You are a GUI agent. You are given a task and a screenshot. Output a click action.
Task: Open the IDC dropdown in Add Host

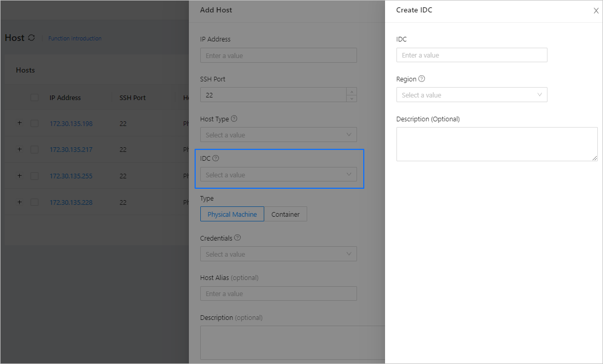(x=279, y=175)
